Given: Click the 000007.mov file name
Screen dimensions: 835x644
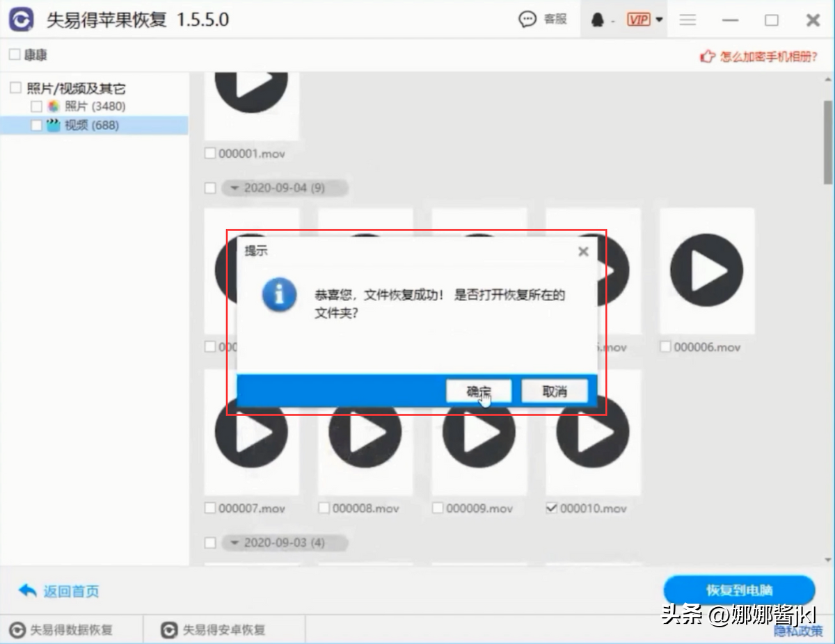Looking at the screenshot, I should click(x=252, y=508).
